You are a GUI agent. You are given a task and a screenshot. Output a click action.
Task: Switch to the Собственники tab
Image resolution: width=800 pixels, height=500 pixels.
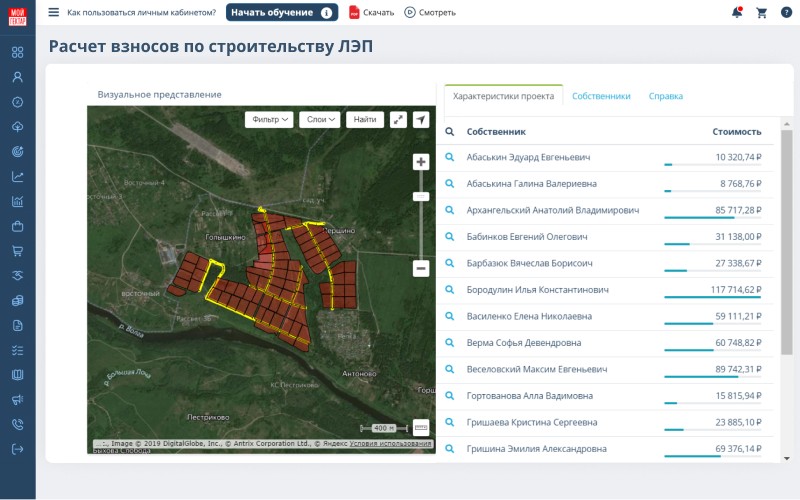coord(601,96)
